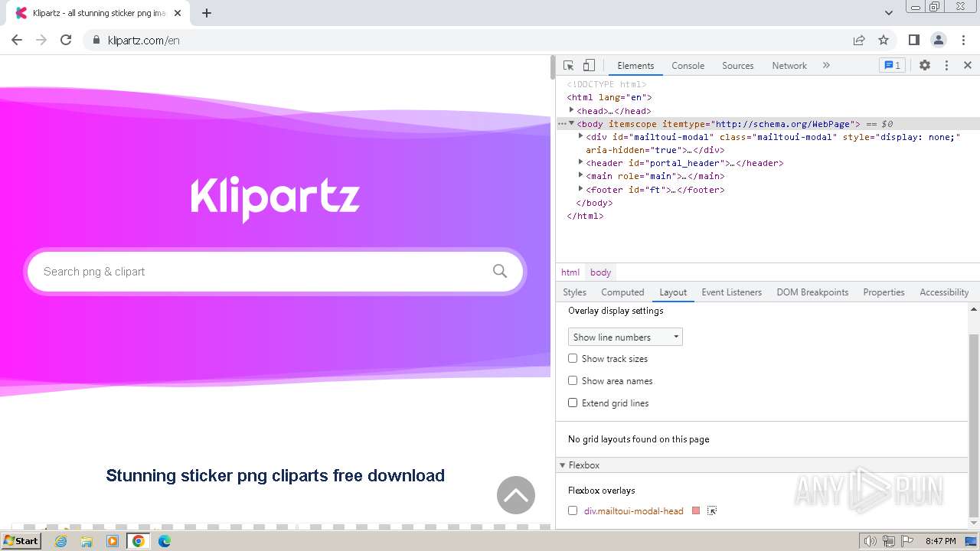Select body in the breadcrumb

[601, 272]
